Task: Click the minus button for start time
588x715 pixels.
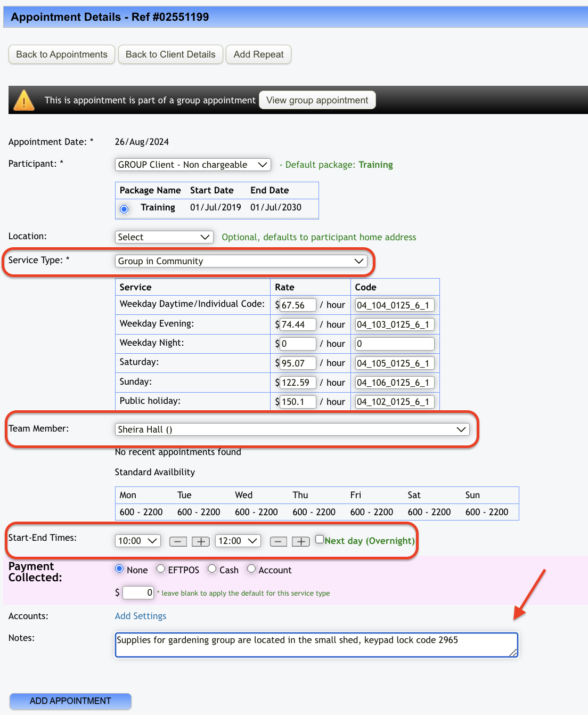Action: tap(178, 541)
